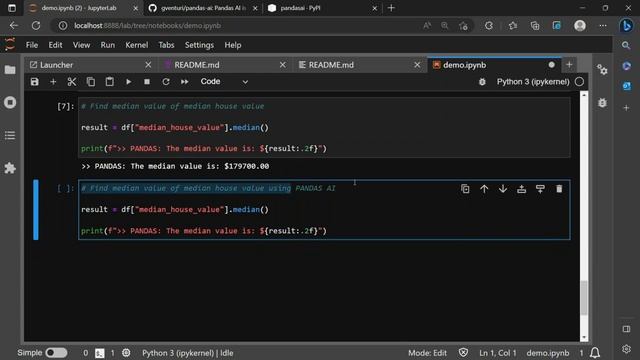Viewport: 640px width, 360px height.
Task: Copy selected cell in notebook toolbar
Action: tap(91, 82)
